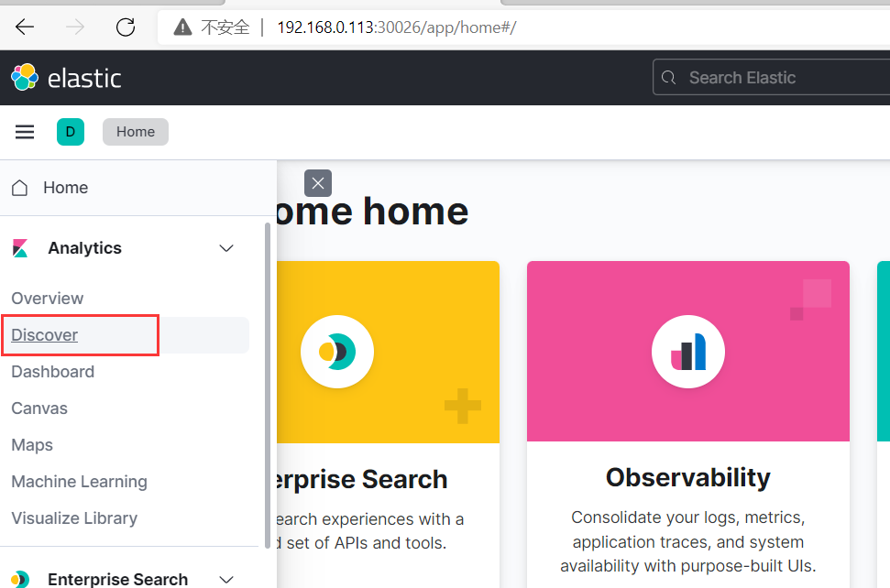Click the side navigation scrollbar
This screenshot has height=588, width=890.
(x=268, y=385)
